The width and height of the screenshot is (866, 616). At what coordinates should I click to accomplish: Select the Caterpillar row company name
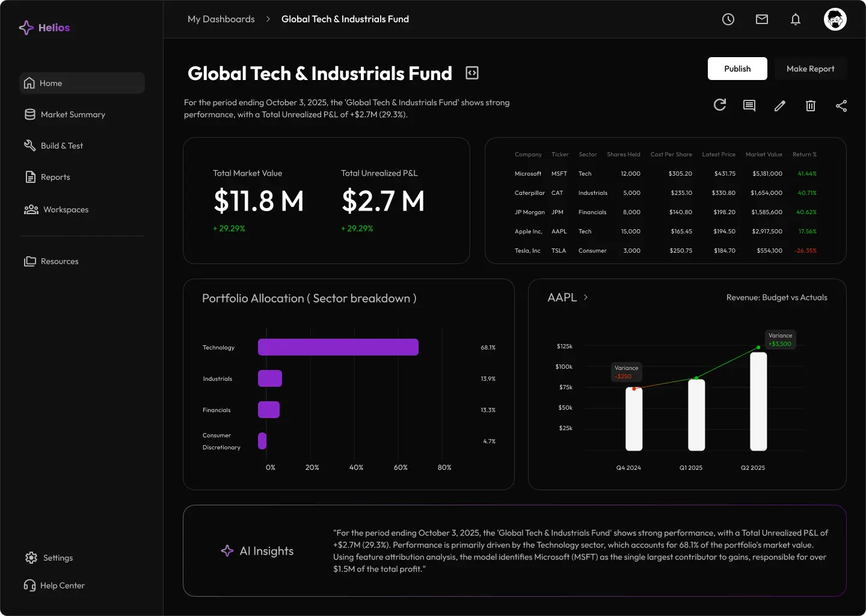coord(530,193)
